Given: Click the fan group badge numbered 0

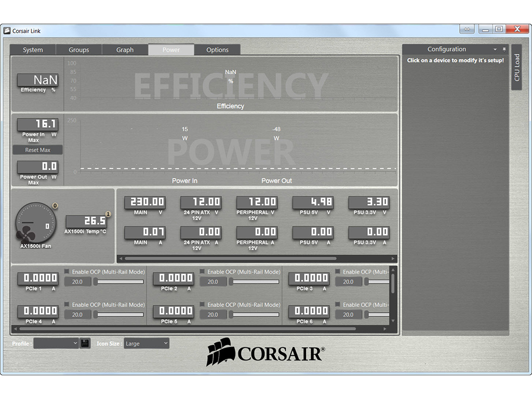Looking at the screenshot, I should click(55, 206).
